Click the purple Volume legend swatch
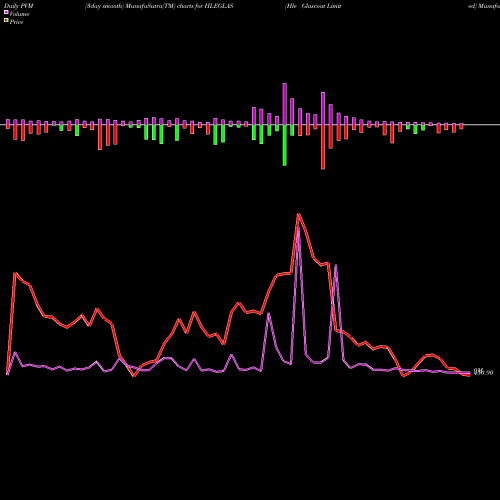500x500 pixels. pyautogui.click(x=6, y=12)
